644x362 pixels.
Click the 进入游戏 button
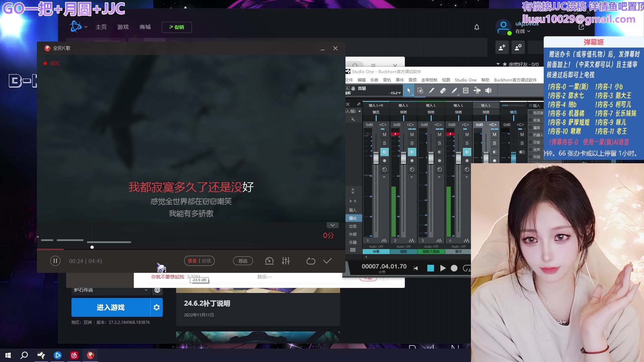pos(111,307)
